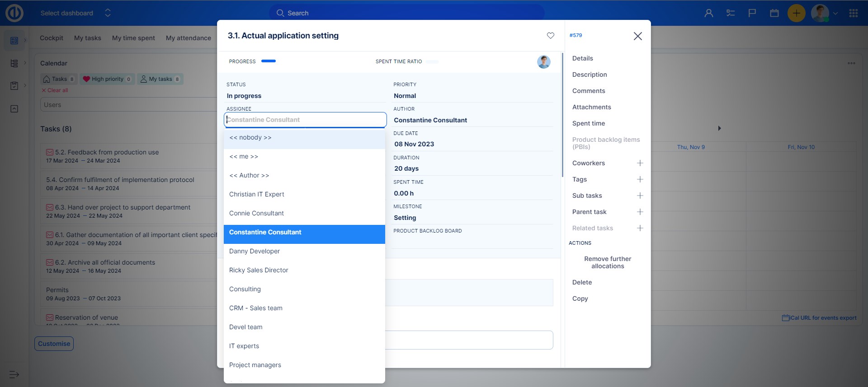Open the Select dashboard dropdown

point(75,13)
